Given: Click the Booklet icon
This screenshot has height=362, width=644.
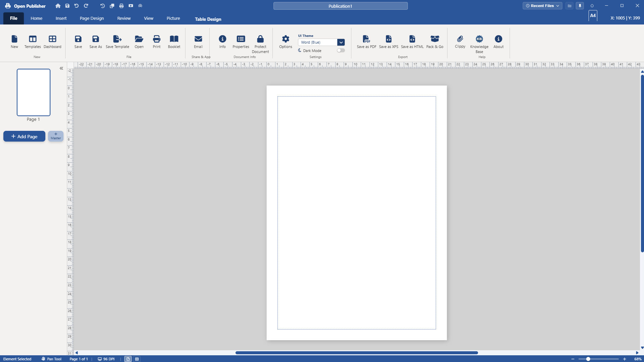Looking at the screenshot, I should (x=174, y=42).
